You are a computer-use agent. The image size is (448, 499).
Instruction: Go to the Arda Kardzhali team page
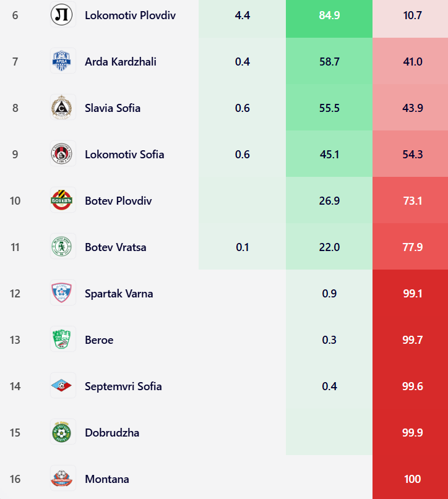pos(120,61)
